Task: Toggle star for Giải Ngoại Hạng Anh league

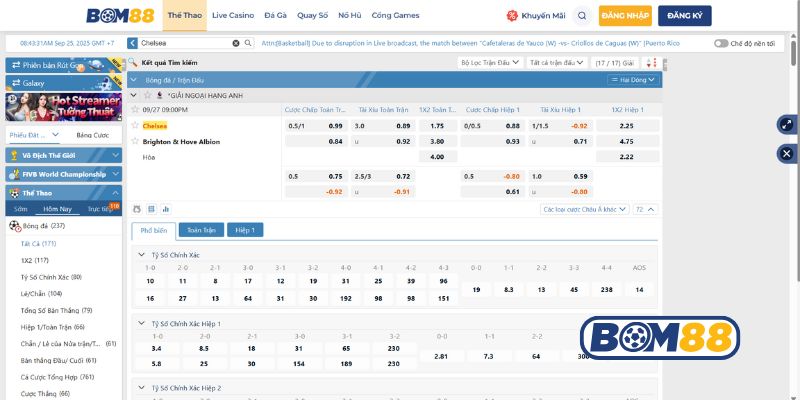Action: coord(146,95)
